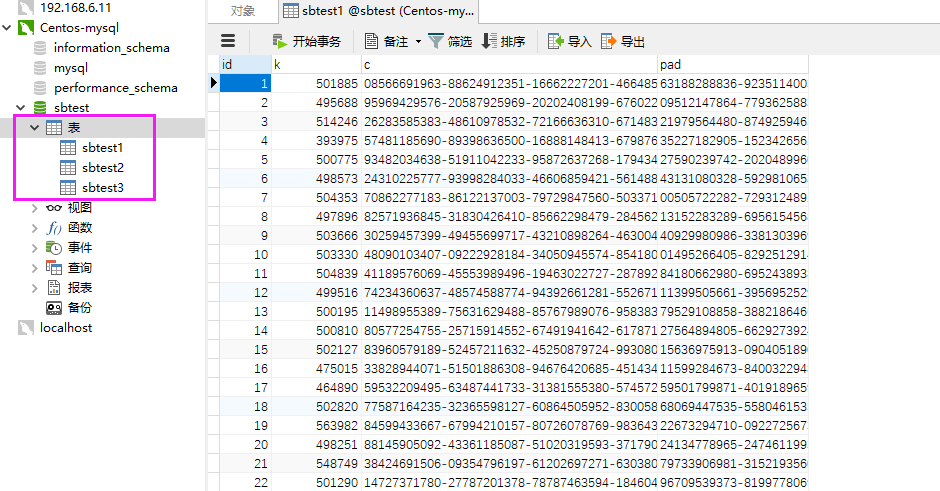Viewport: 940px width, 491px height.
Task: Click the localhost connection label
Action: [66, 328]
